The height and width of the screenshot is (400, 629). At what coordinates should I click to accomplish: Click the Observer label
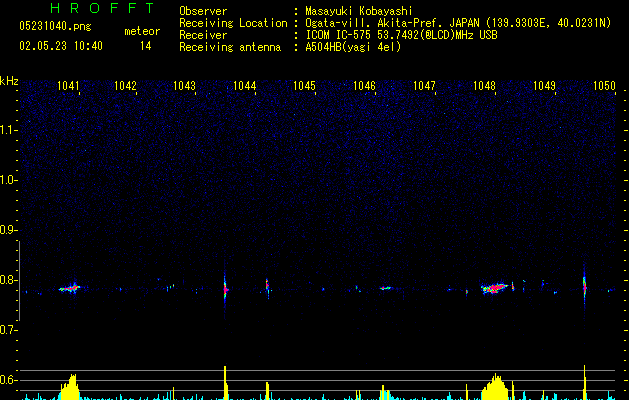click(203, 11)
